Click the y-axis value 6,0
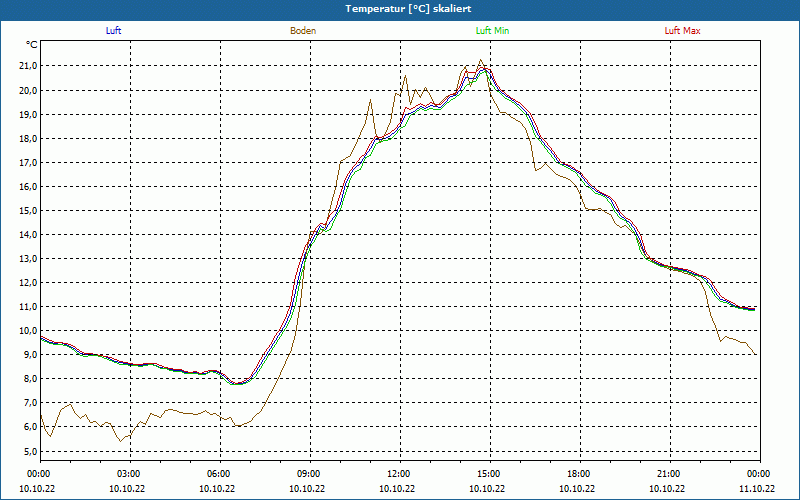Image resolution: width=800 pixels, height=500 pixels. (30, 427)
